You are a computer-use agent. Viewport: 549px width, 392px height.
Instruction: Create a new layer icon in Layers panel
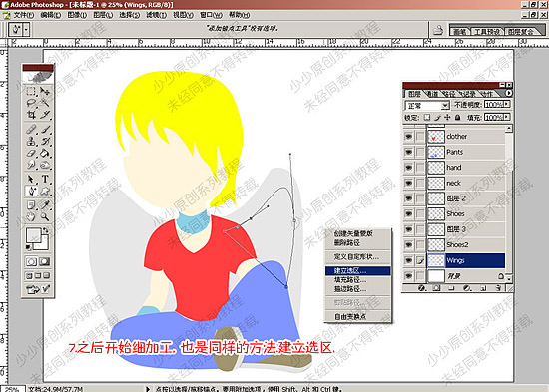pos(483,288)
